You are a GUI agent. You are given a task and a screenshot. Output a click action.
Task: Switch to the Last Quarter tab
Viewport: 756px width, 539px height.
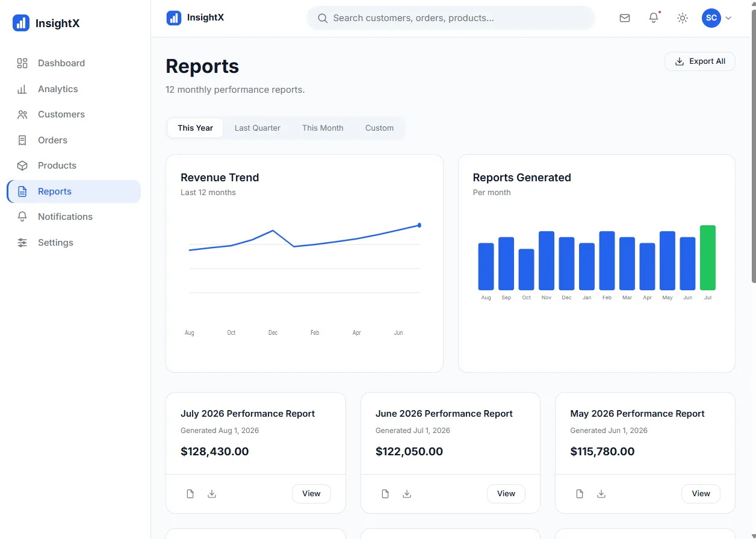click(x=258, y=128)
